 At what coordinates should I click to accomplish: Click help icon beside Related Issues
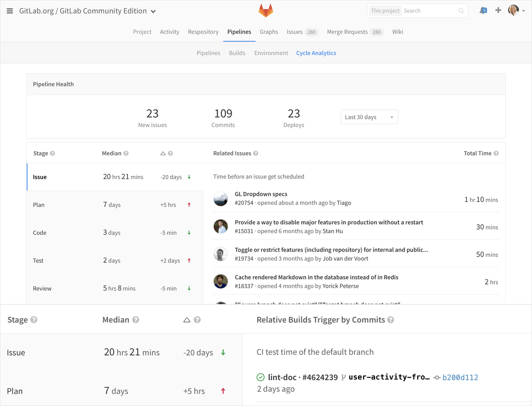click(256, 153)
